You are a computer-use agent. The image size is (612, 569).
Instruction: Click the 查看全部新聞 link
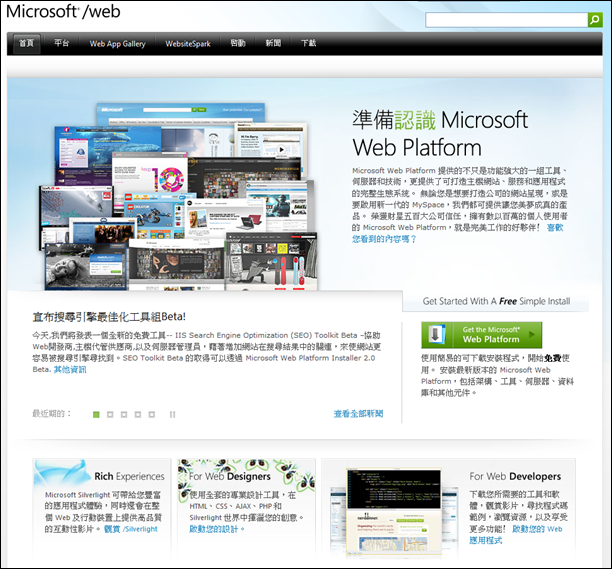click(358, 414)
